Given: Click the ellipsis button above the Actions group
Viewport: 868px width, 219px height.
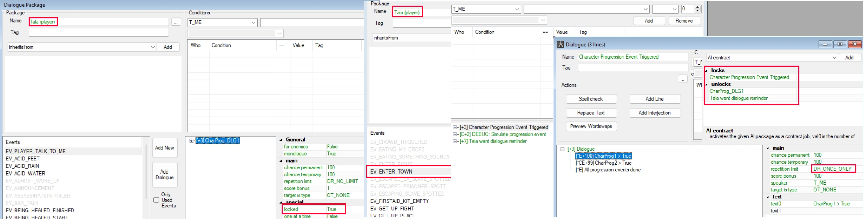Looking at the screenshot, I should click(x=682, y=79).
